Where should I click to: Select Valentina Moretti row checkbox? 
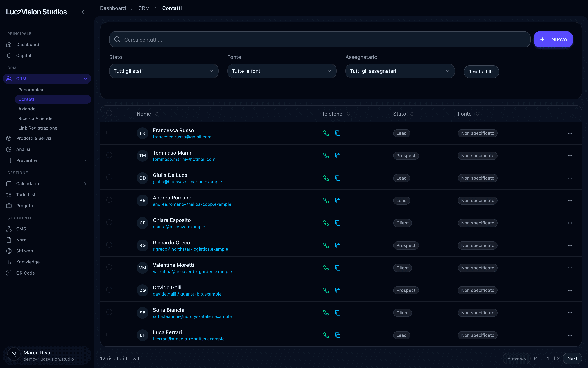[109, 267]
